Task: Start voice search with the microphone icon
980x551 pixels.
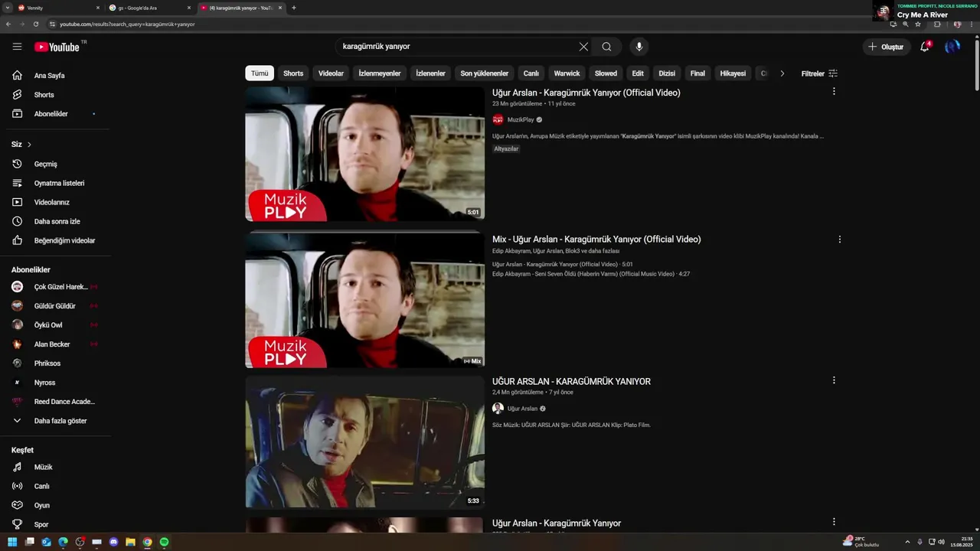Action: coord(639,47)
